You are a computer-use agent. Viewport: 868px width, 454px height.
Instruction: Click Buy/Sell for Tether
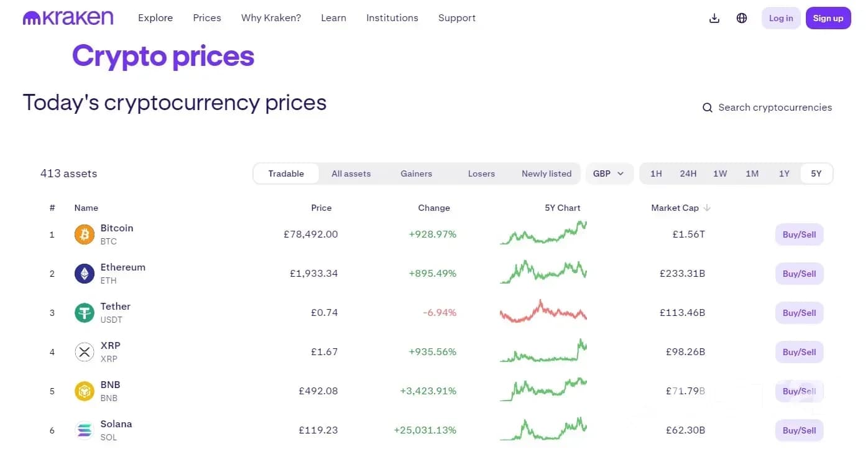[799, 313]
